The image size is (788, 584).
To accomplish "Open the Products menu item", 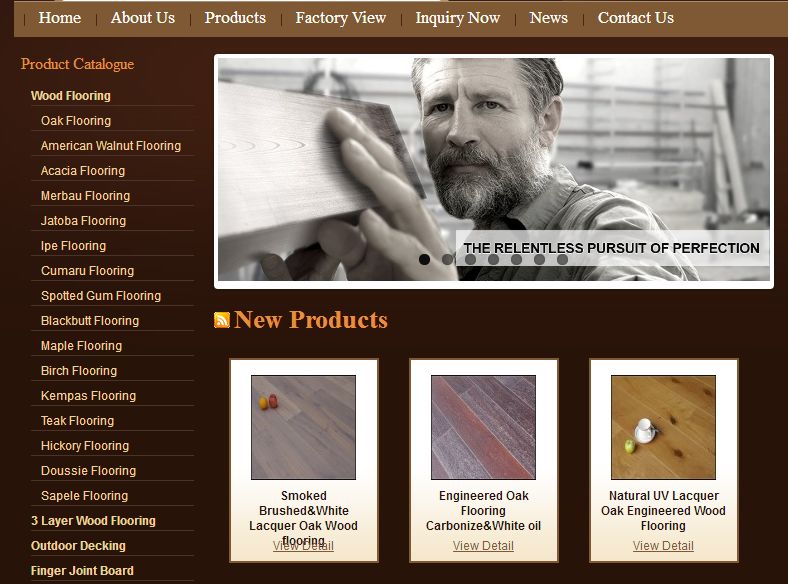I will (235, 18).
